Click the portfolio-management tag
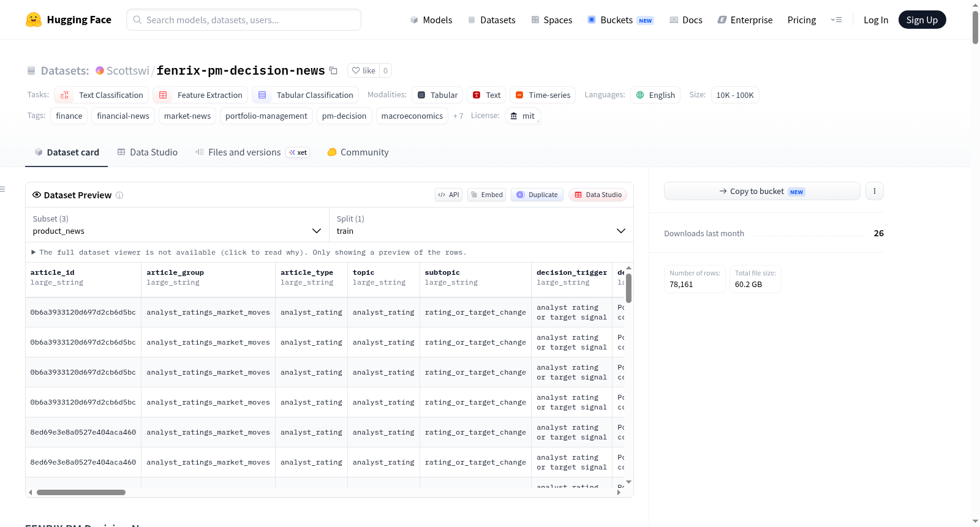Image resolution: width=980 pixels, height=527 pixels. pos(266,116)
